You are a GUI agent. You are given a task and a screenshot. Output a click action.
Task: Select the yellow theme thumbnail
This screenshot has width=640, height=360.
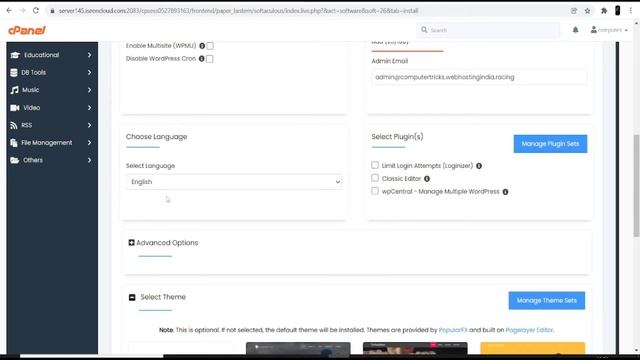[532, 349]
